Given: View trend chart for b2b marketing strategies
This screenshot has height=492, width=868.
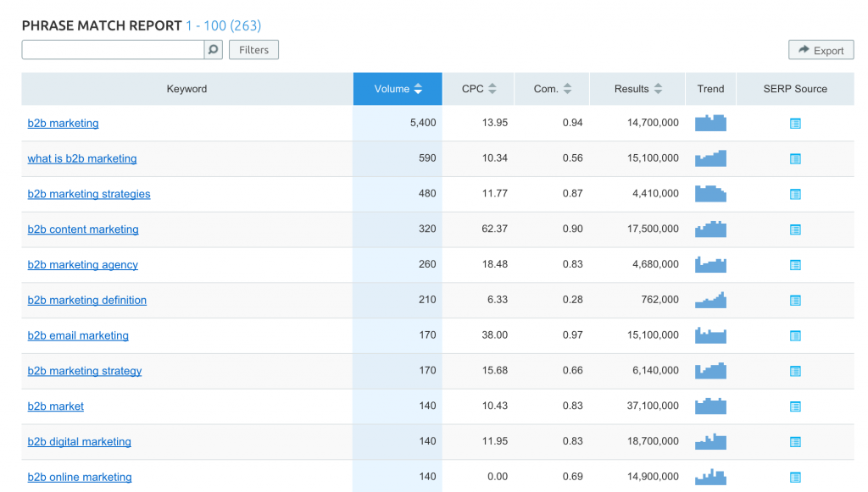Looking at the screenshot, I should pos(711,193).
